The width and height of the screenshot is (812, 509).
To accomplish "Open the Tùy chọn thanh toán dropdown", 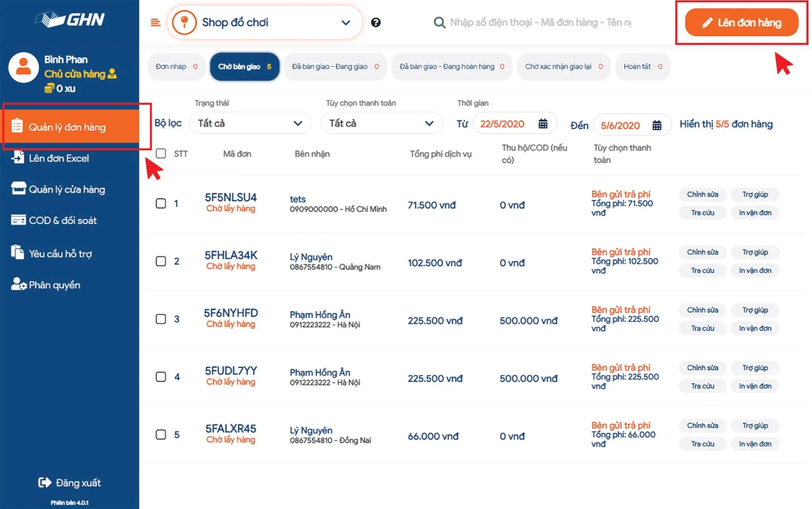I will [x=381, y=123].
